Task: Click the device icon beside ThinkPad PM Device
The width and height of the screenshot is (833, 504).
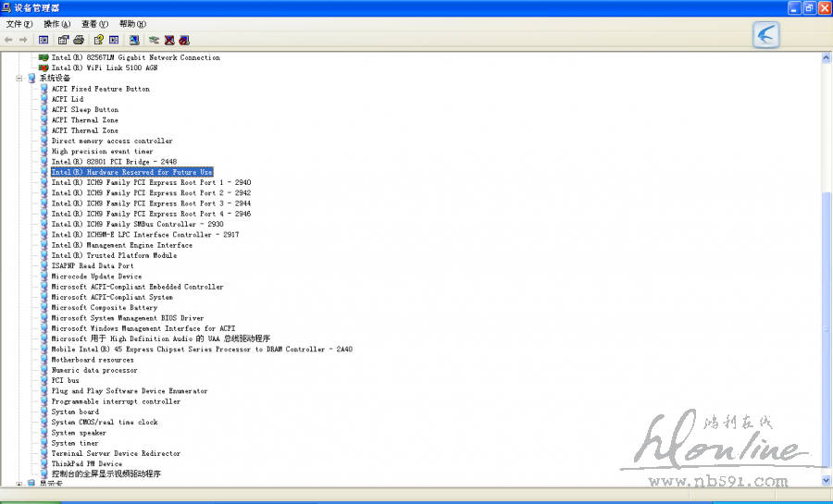Action: pos(44,463)
